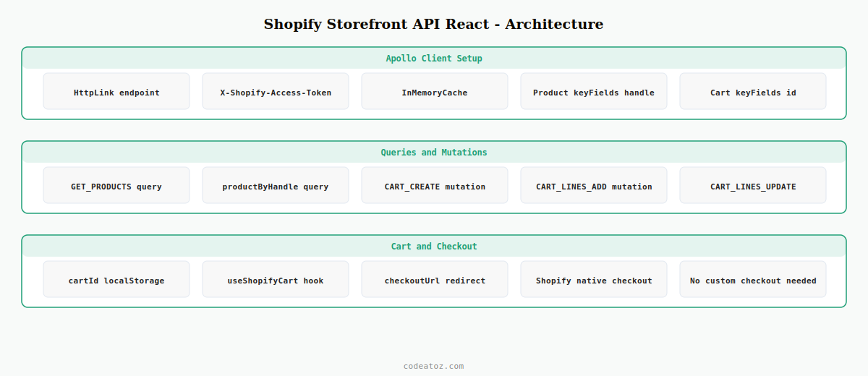Click the Cart keyFields id box

pos(753,91)
